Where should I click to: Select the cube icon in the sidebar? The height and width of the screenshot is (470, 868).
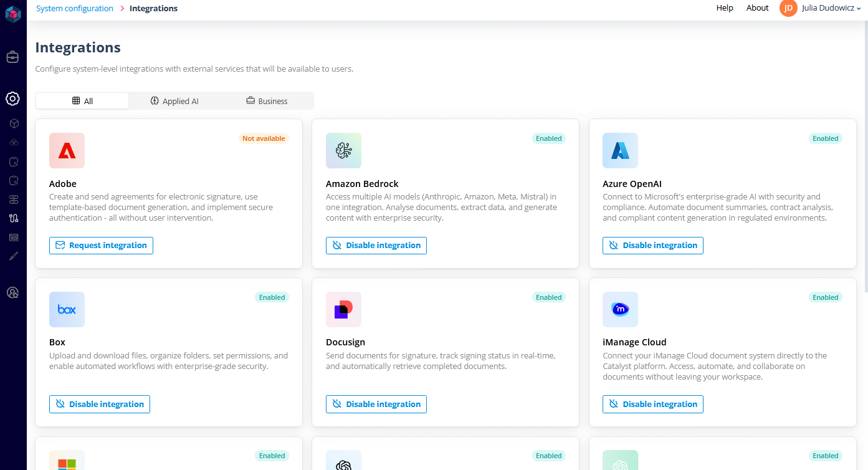(14, 123)
